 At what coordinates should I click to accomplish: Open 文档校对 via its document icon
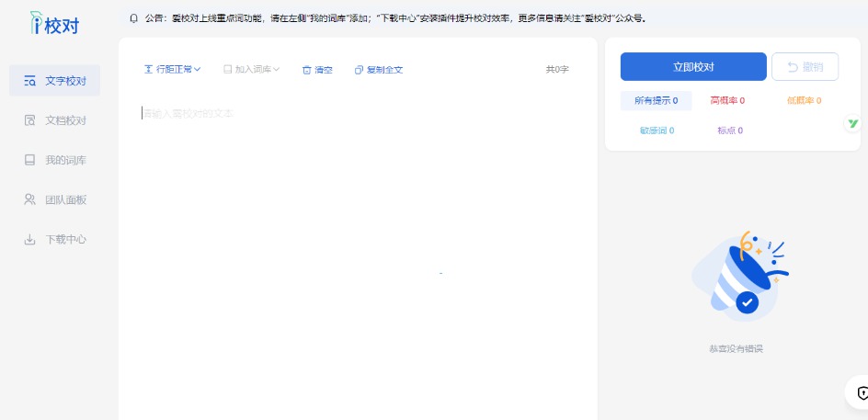(30, 120)
